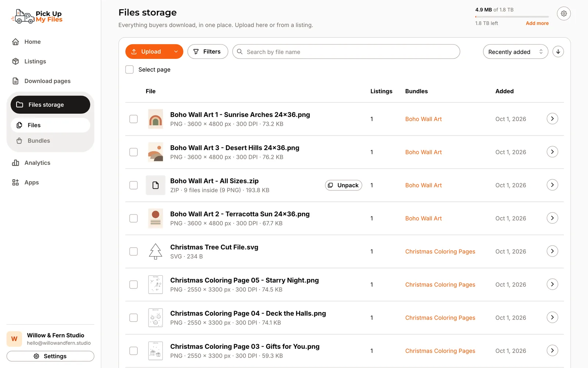Click Files storage sidebar item
The width and height of the screenshot is (588, 368).
[50, 105]
